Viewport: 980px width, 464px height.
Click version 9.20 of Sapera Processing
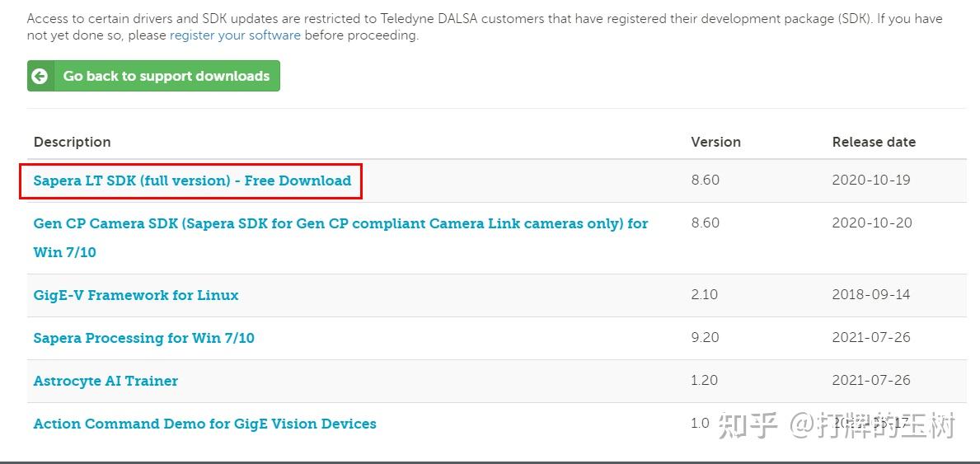[705, 337]
